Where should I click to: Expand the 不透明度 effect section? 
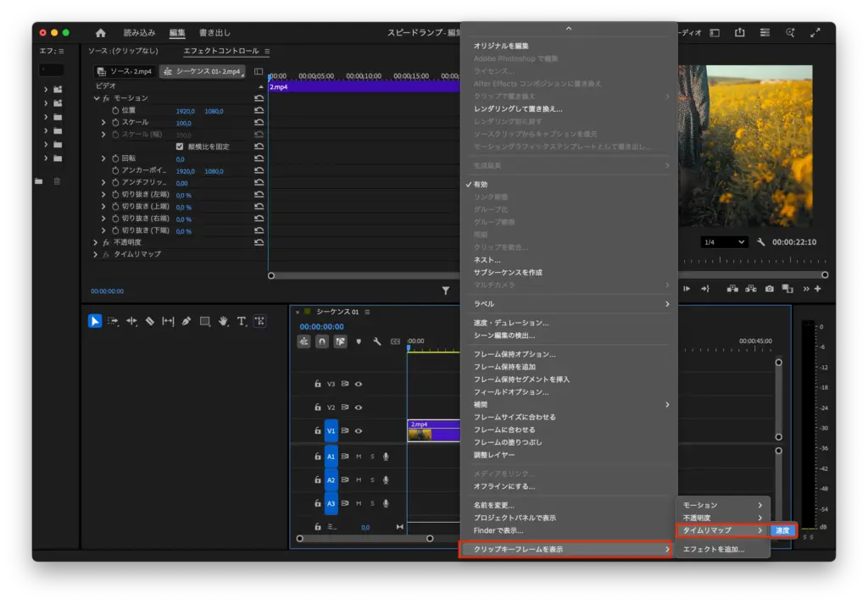click(96, 242)
